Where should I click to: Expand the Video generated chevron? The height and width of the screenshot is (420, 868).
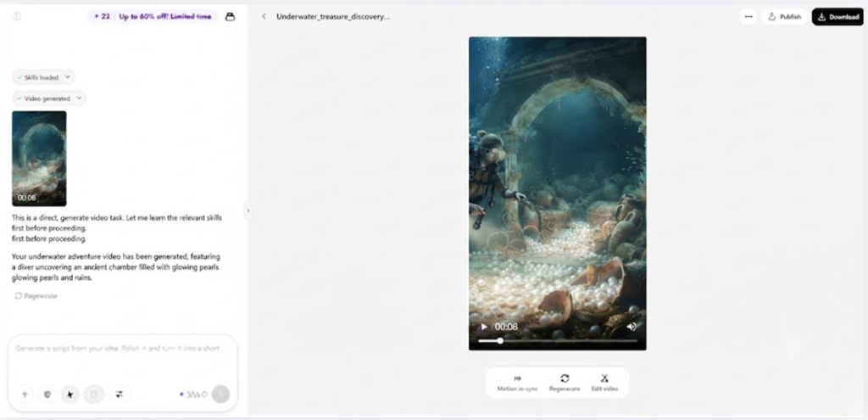pyautogui.click(x=79, y=98)
